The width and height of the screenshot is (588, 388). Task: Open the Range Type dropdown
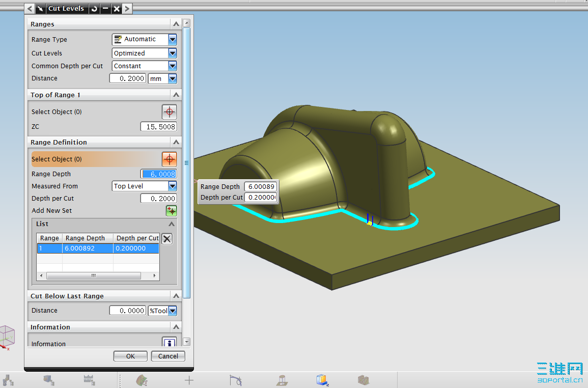(172, 39)
